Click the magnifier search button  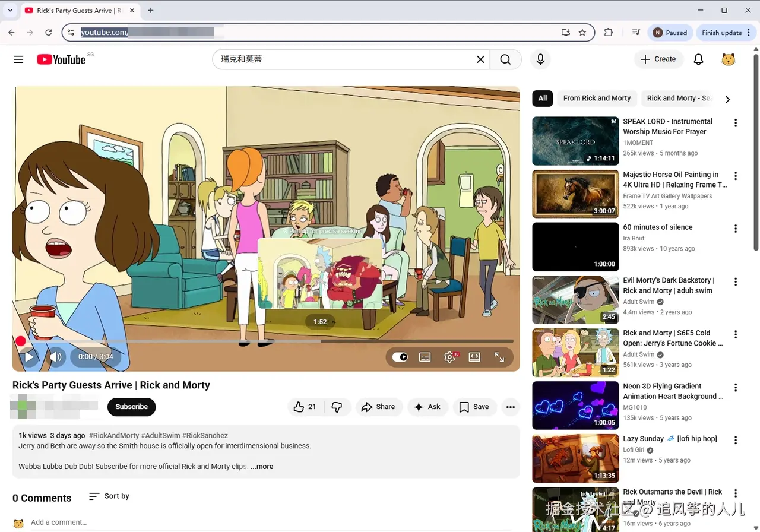505,59
